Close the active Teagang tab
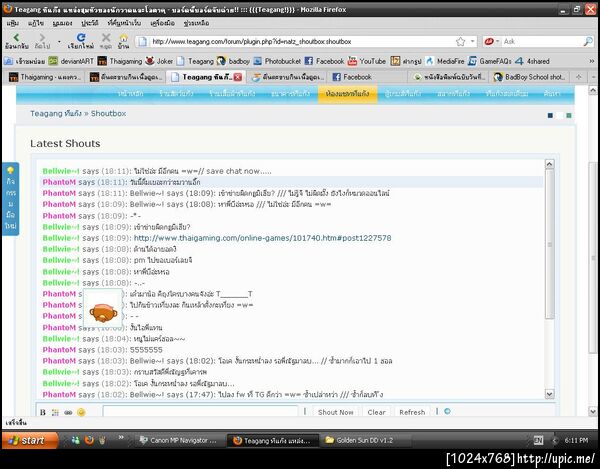This screenshot has height=469, width=600. click(x=238, y=77)
